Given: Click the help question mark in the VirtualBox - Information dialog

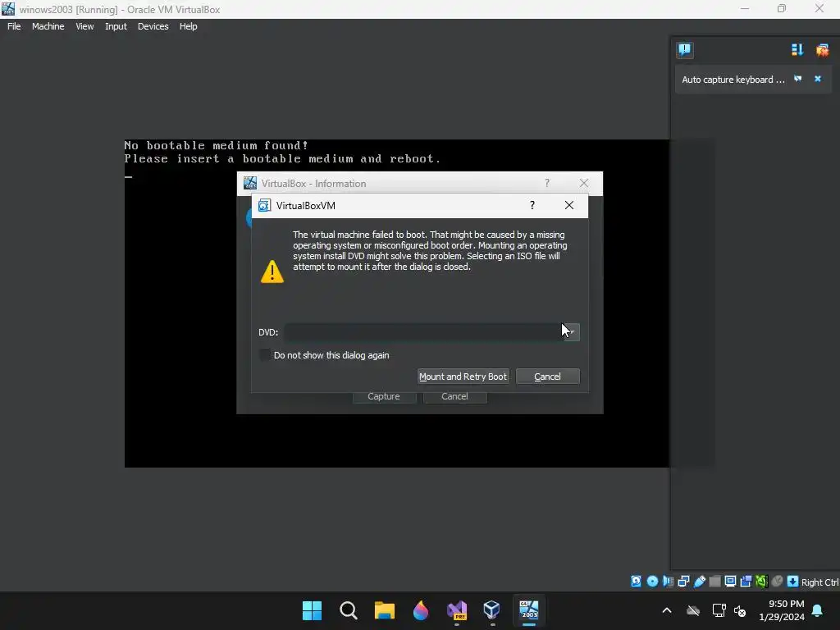Looking at the screenshot, I should tap(547, 183).
